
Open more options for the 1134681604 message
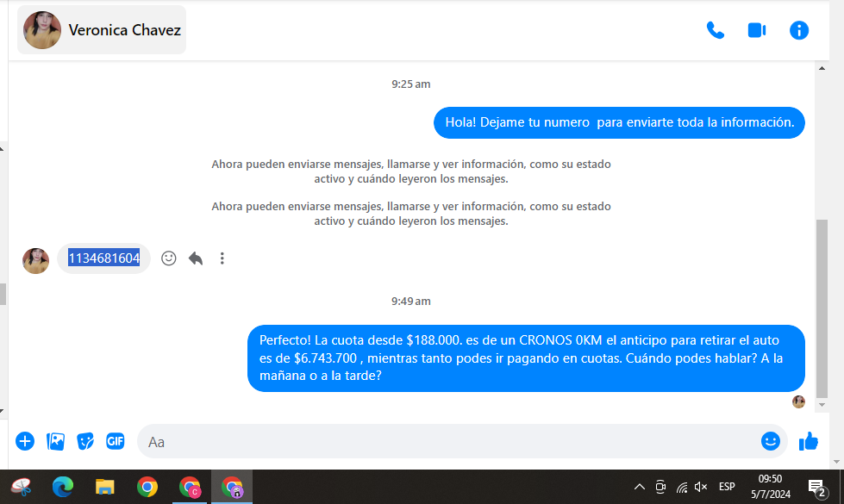click(x=222, y=258)
